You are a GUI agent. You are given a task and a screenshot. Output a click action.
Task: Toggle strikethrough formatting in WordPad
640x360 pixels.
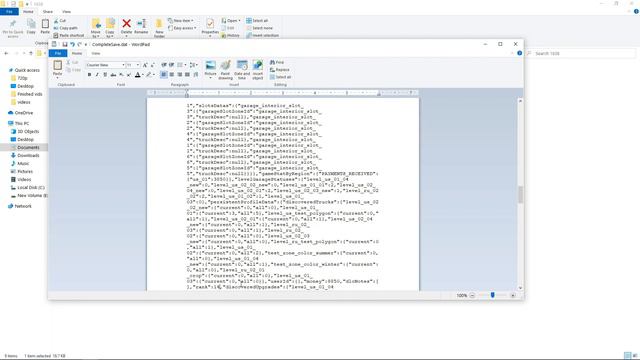click(x=113, y=75)
